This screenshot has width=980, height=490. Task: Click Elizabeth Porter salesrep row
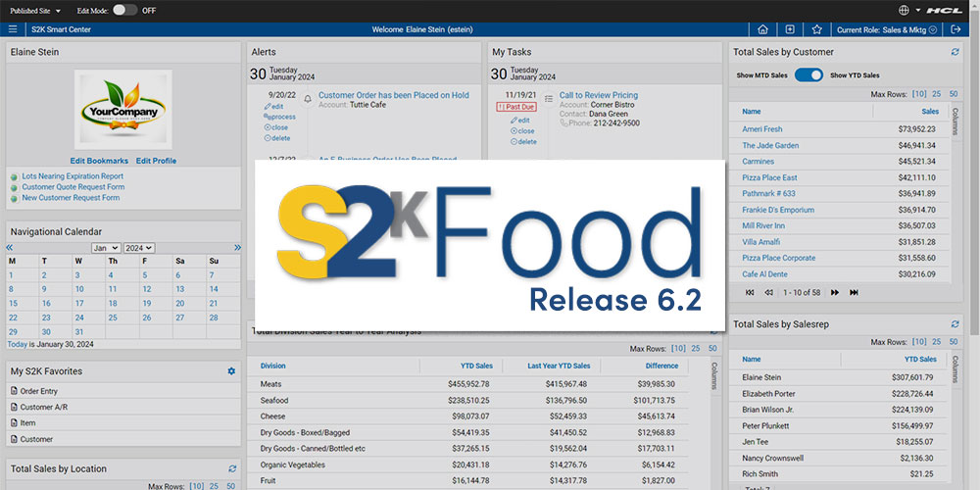(840, 394)
